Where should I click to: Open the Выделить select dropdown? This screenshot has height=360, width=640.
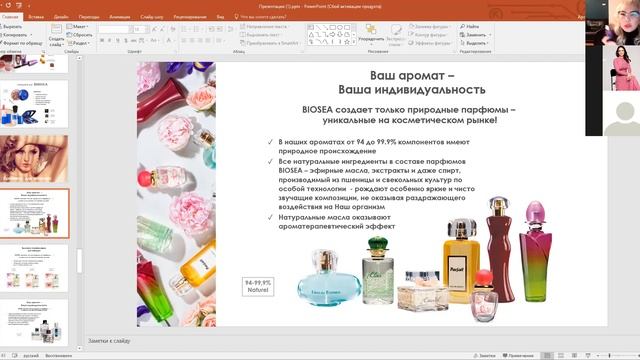tap(474, 43)
